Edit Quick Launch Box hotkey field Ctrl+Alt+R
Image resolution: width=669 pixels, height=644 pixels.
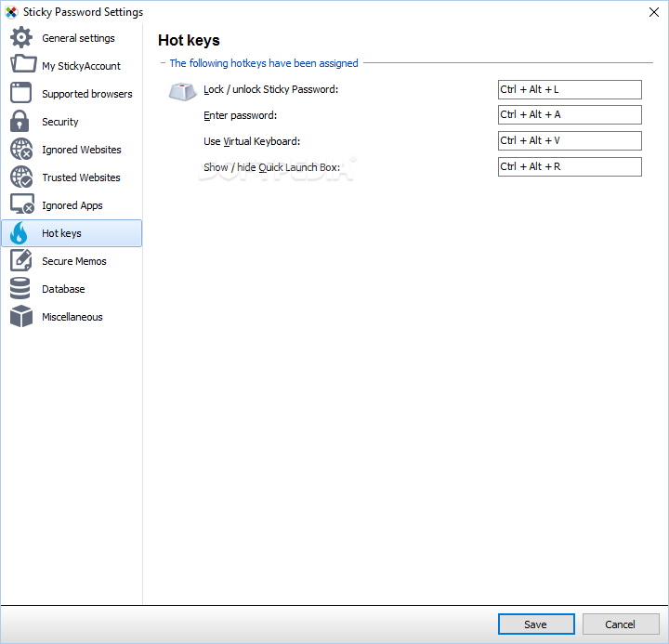coord(570,166)
